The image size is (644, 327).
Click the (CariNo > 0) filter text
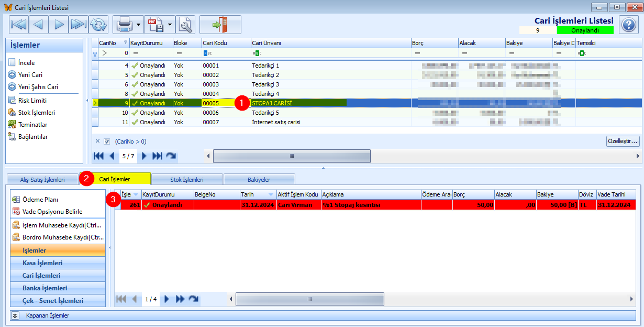click(x=130, y=141)
